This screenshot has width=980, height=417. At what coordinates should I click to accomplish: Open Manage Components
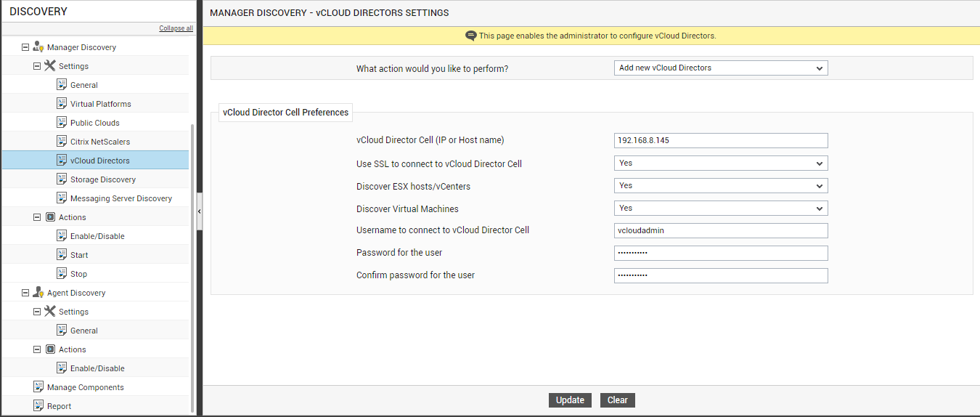coord(86,387)
